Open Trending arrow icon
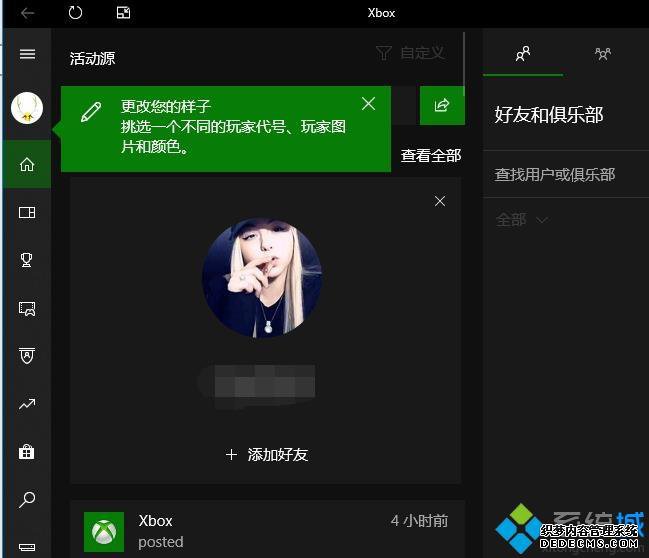This screenshot has width=649, height=558. point(27,404)
